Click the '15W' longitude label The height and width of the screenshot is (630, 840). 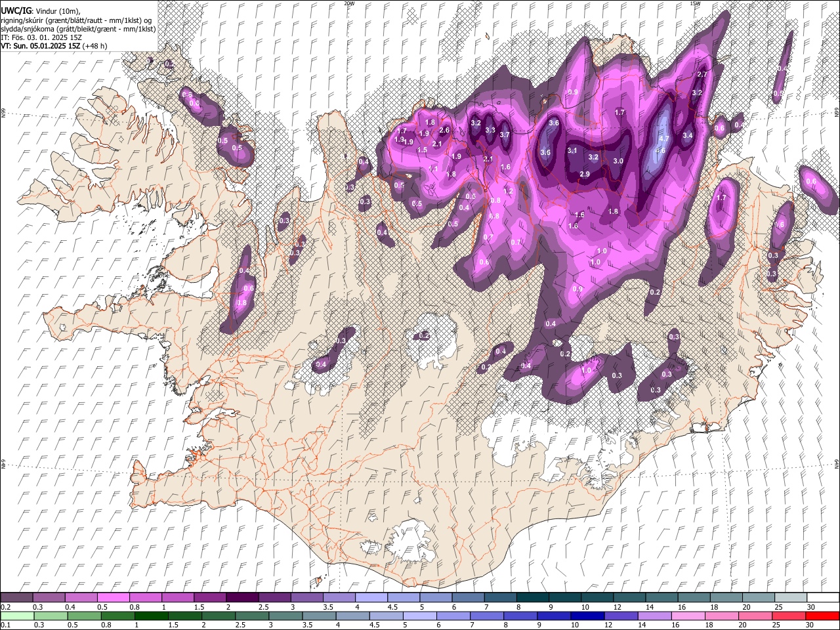click(x=694, y=3)
